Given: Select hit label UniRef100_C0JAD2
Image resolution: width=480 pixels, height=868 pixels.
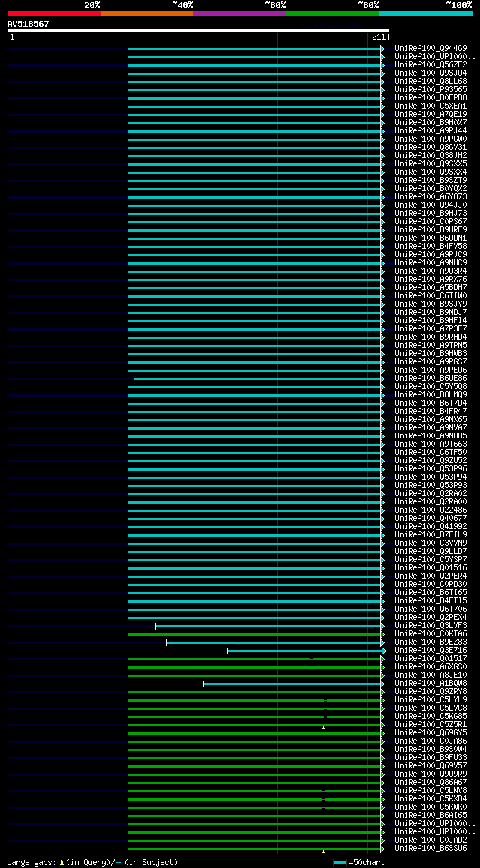Looking at the screenshot, I should coord(430,840).
